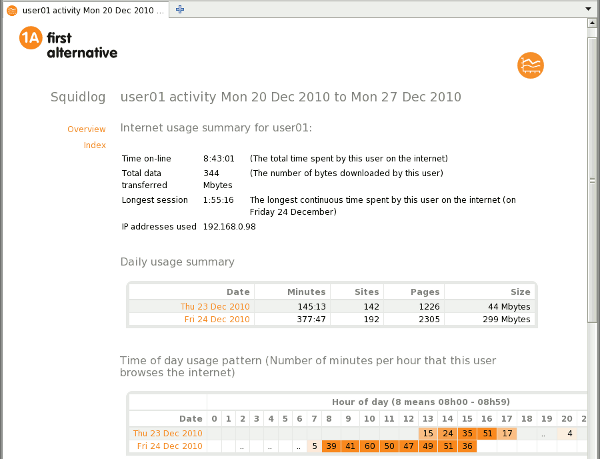Viewport: 600px width, 459px height.
Task: Click the Squidlog heading
Action: (x=78, y=97)
